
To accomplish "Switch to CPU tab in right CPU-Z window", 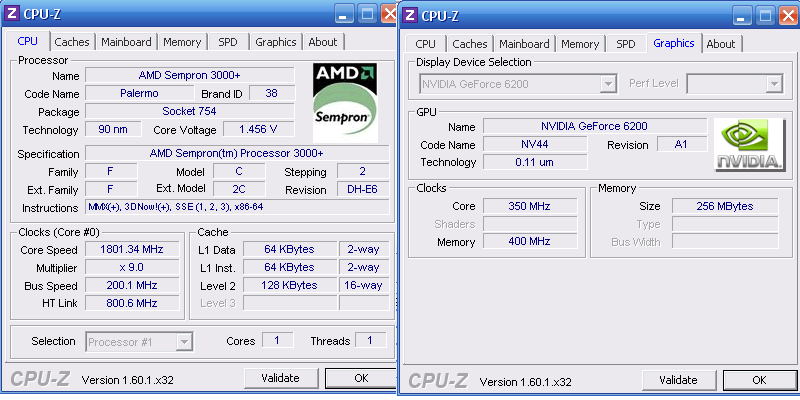I will pos(426,44).
